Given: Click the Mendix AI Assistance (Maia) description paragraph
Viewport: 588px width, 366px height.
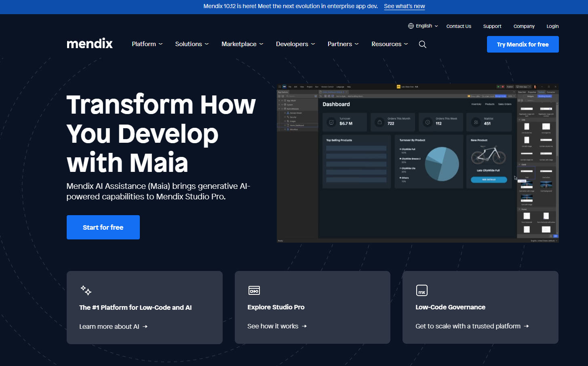Looking at the screenshot, I should (158, 191).
